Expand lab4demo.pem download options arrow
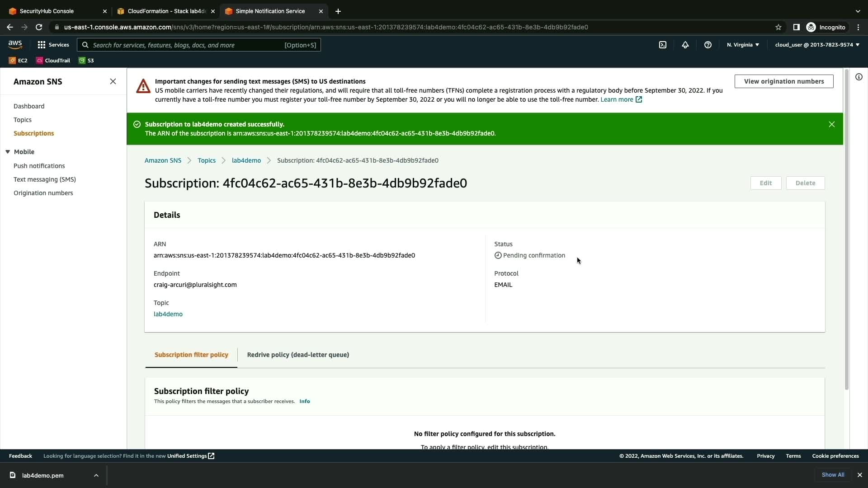This screenshot has height=488, width=868. (x=96, y=475)
